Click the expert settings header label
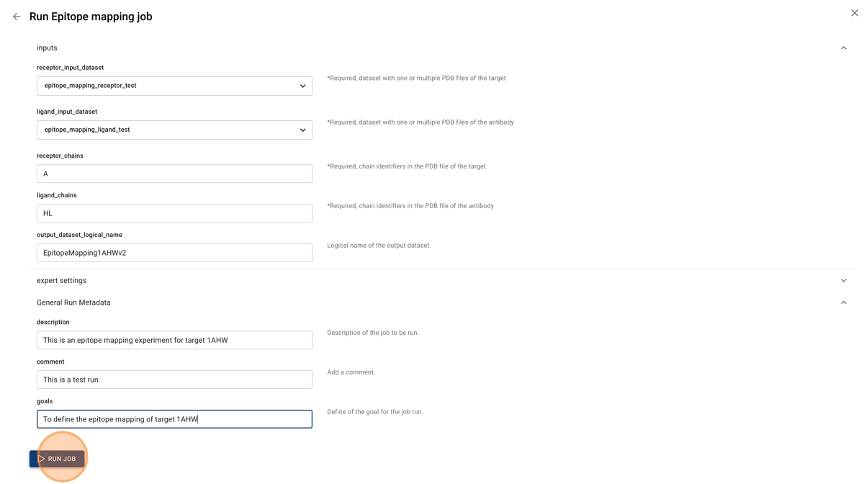 tap(61, 281)
